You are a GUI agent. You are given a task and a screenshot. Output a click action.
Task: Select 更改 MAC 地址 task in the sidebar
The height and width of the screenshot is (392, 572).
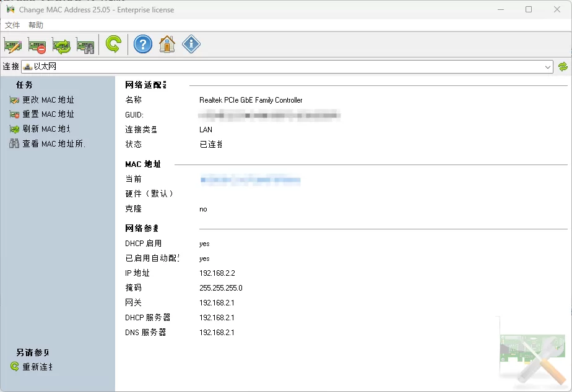pos(45,99)
